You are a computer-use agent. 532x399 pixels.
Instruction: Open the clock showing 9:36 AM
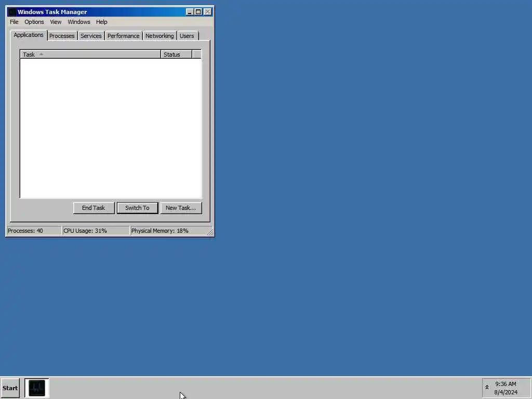coord(506,384)
